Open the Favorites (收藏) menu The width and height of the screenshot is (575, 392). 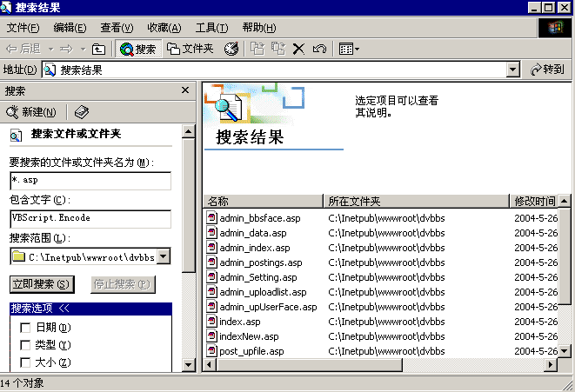point(164,28)
